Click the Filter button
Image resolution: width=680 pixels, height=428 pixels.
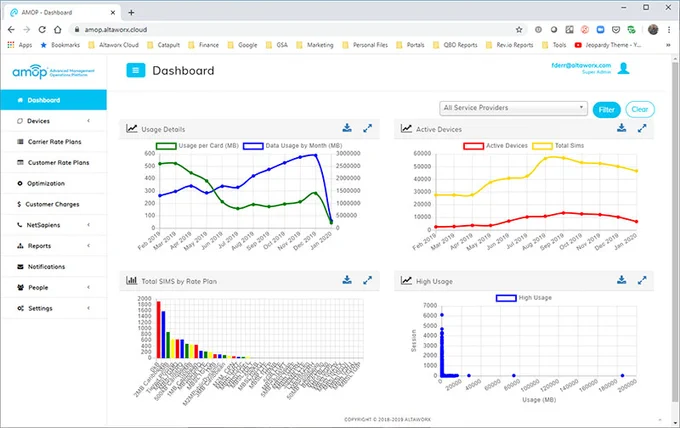(606, 110)
